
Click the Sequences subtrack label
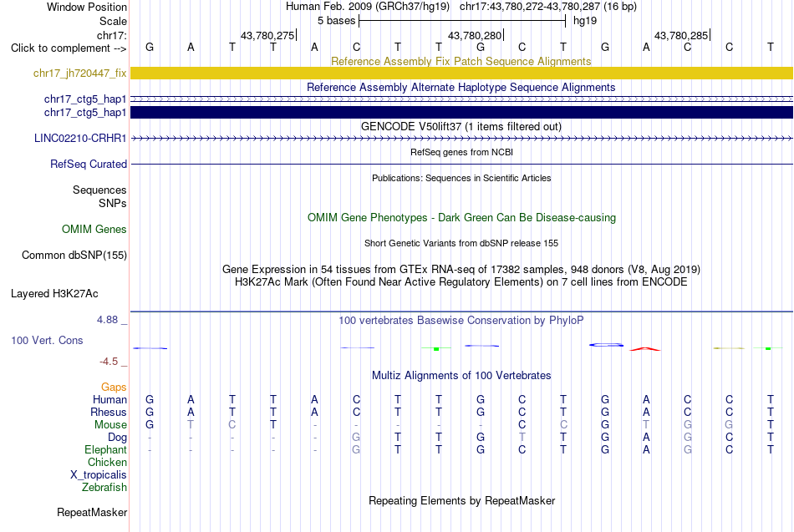tap(99, 190)
